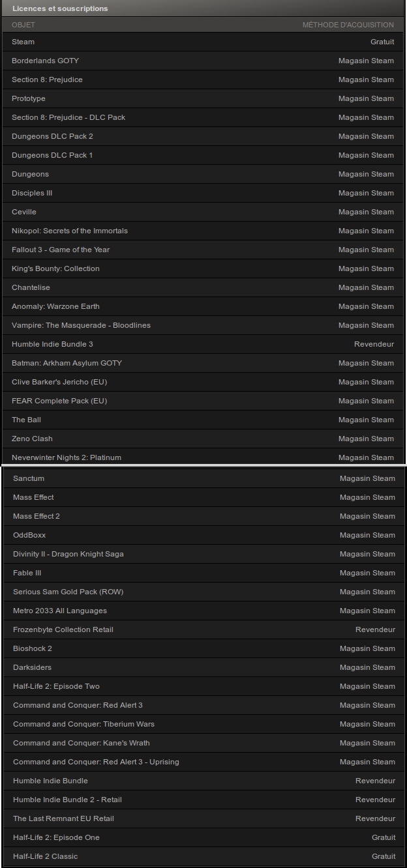Click the MÉTHODE D'ACQUISITION column header

[348, 25]
